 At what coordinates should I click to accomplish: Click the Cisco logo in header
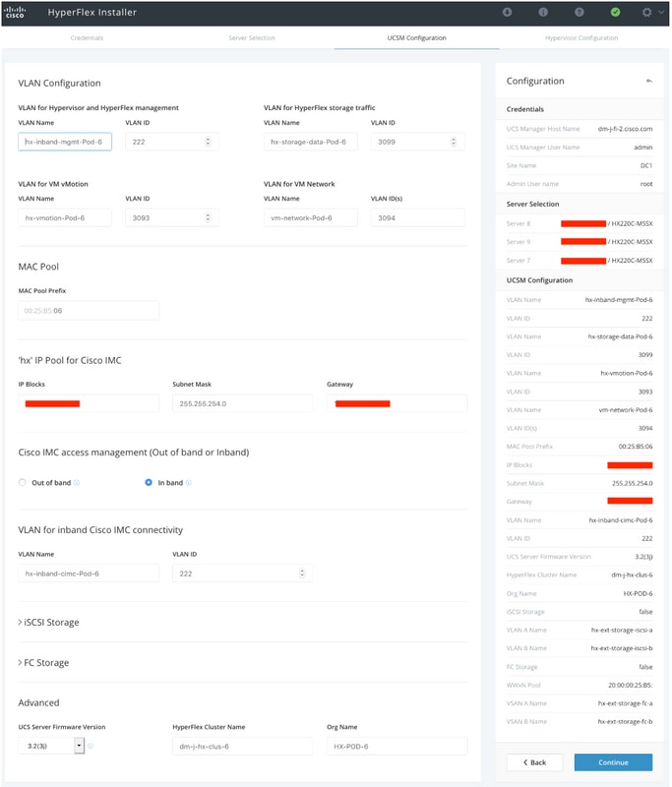pyautogui.click(x=15, y=12)
